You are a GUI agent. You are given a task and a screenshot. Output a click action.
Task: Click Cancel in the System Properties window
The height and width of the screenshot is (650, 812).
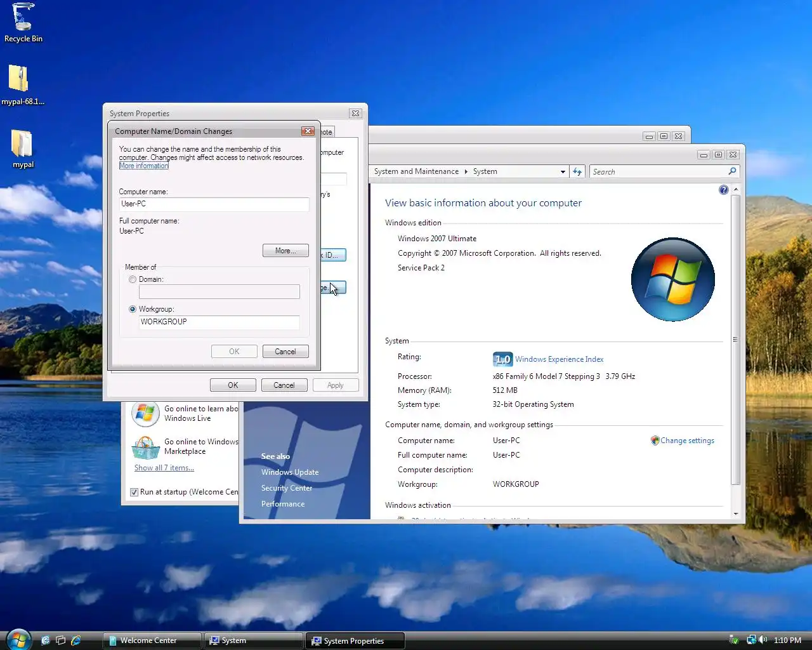pyautogui.click(x=284, y=385)
